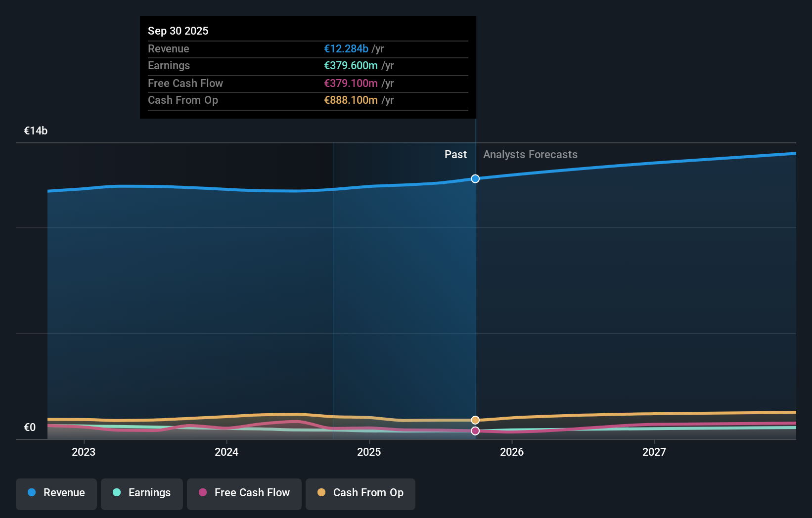Select the Free Cash Flow marker near the axis
The image size is (812, 518).
[475, 431]
